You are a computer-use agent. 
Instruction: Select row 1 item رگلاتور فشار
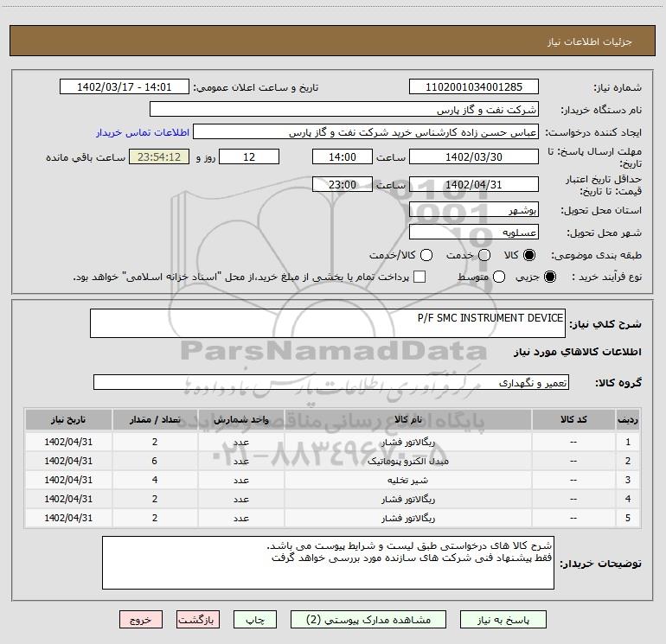[x=407, y=442]
